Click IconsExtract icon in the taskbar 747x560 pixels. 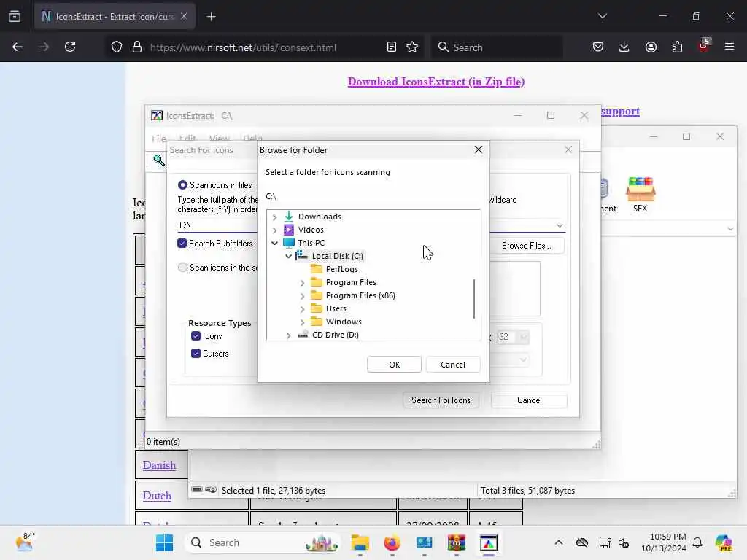(488, 542)
